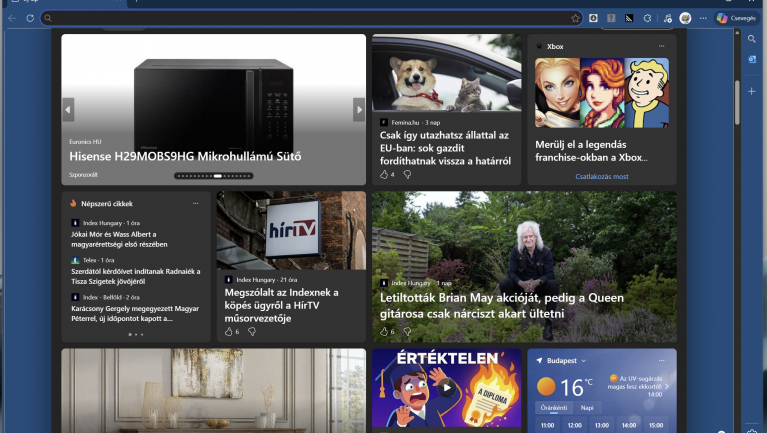This screenshot has height=433, width=767.
Task: Open the black striped extension icon
Action: (x=629, y=18)
